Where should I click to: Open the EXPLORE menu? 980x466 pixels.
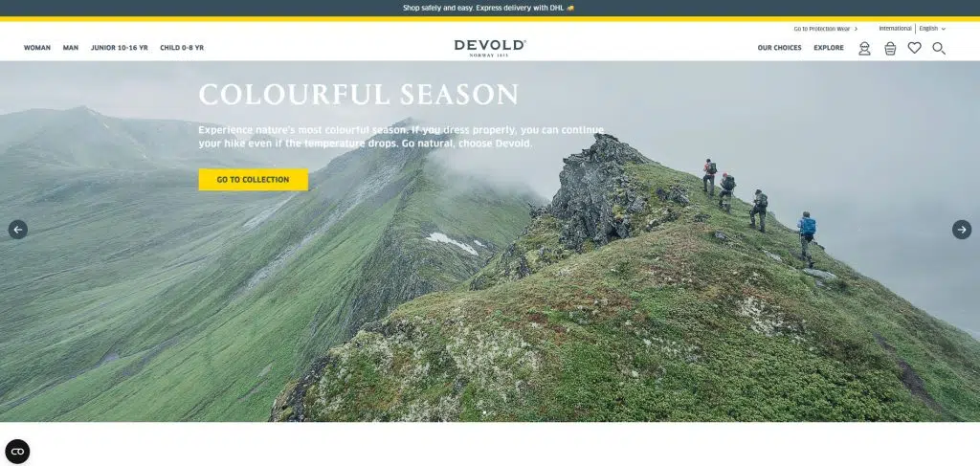point(829,48)
